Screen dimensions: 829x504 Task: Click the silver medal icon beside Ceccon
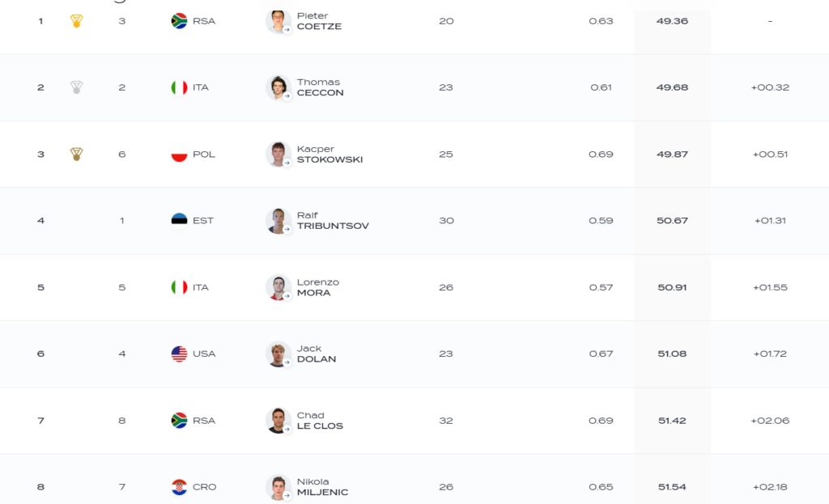(77, 87)
